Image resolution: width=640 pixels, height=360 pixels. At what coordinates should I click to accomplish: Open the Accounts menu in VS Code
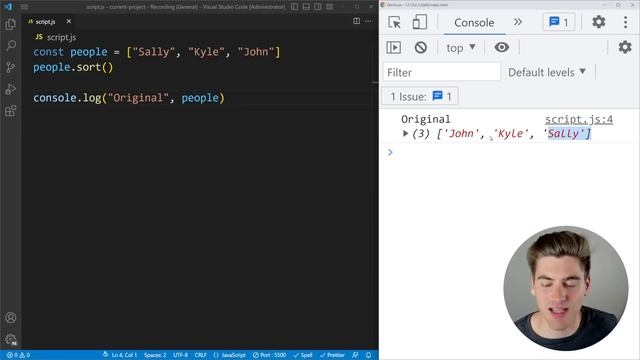tap(11, 318)
